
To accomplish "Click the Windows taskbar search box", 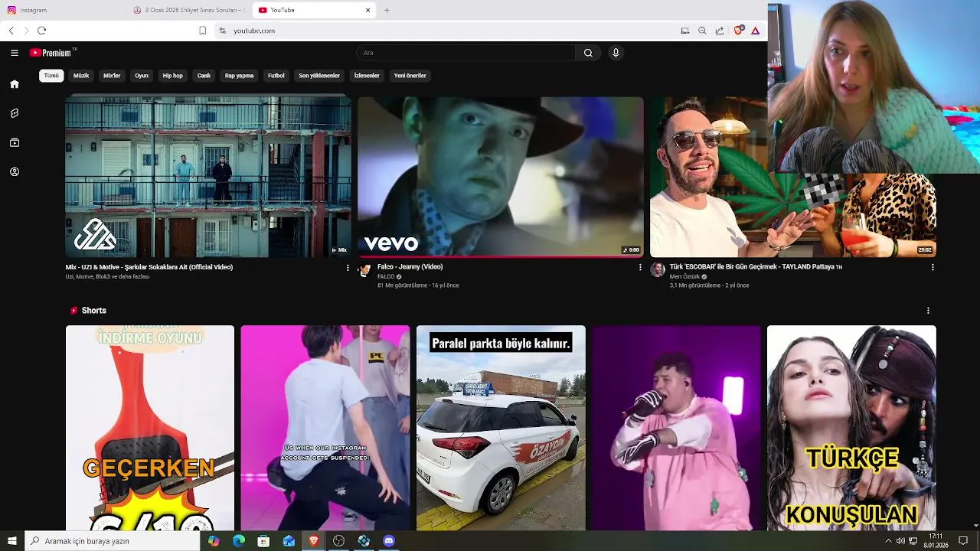I will tap(113, 541).
